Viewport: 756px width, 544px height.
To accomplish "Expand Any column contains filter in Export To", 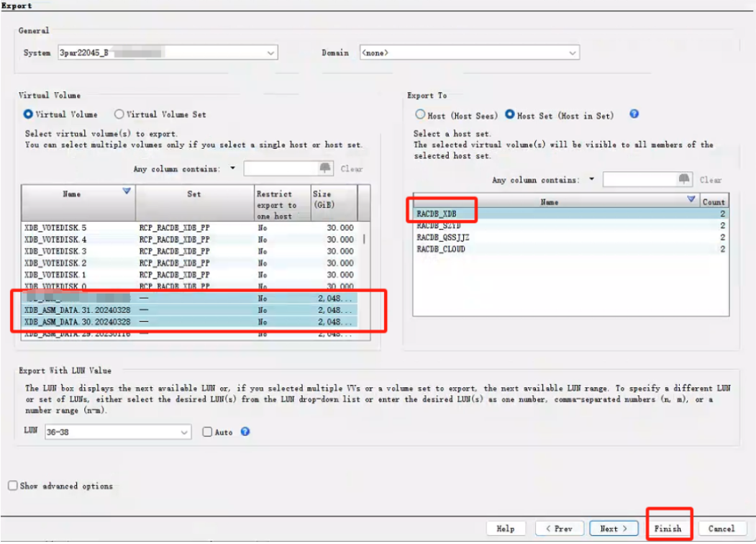I will pyautogui.click(x=591, y=179).
